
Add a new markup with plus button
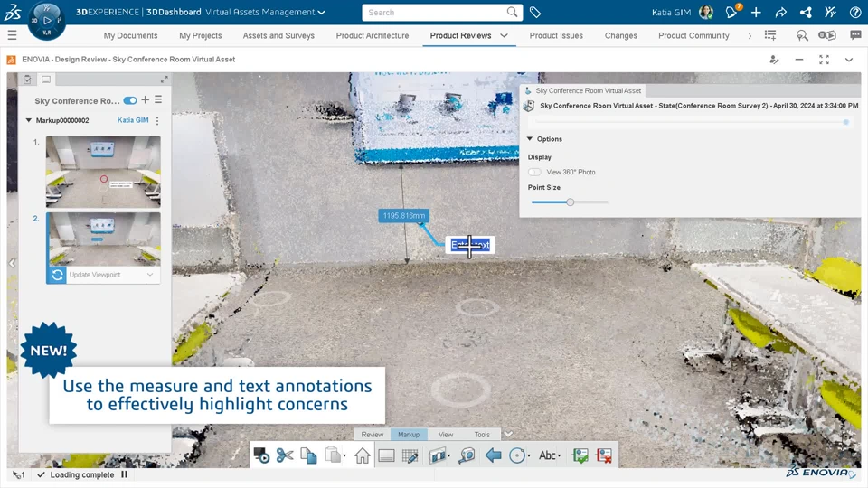pos(145,99)
